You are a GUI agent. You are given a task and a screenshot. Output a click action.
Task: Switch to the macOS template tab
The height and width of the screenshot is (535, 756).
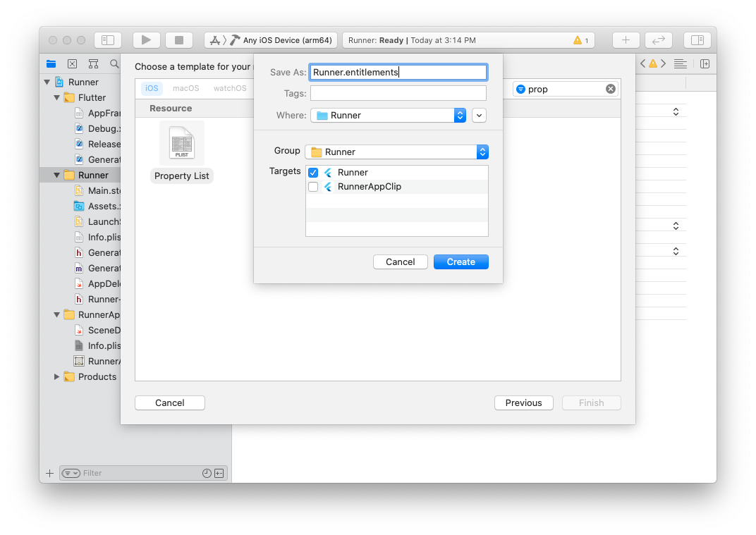click(x=185, y=88)
